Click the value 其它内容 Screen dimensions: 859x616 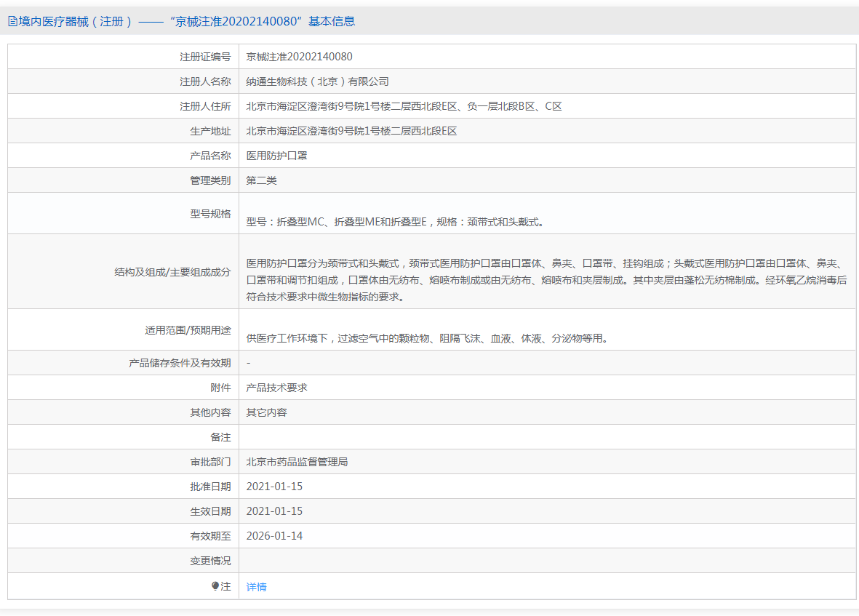pyautogui.click(x=266, y=412)
